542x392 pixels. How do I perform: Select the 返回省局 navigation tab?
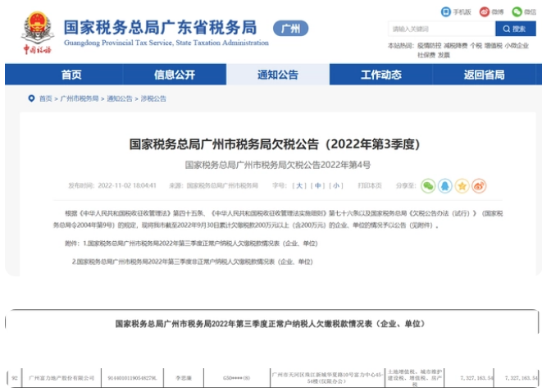484,75
